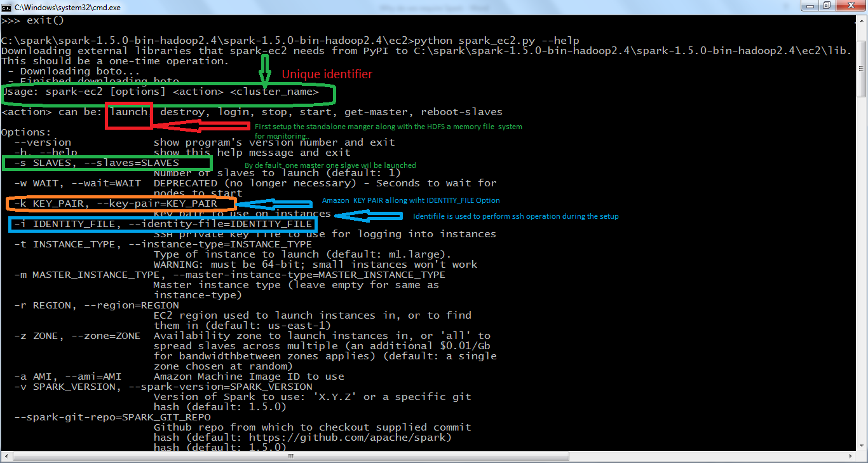This screenshot has height=463, width=868.
Task: Click the 'stop,' action word
Action: click(277, 112)
